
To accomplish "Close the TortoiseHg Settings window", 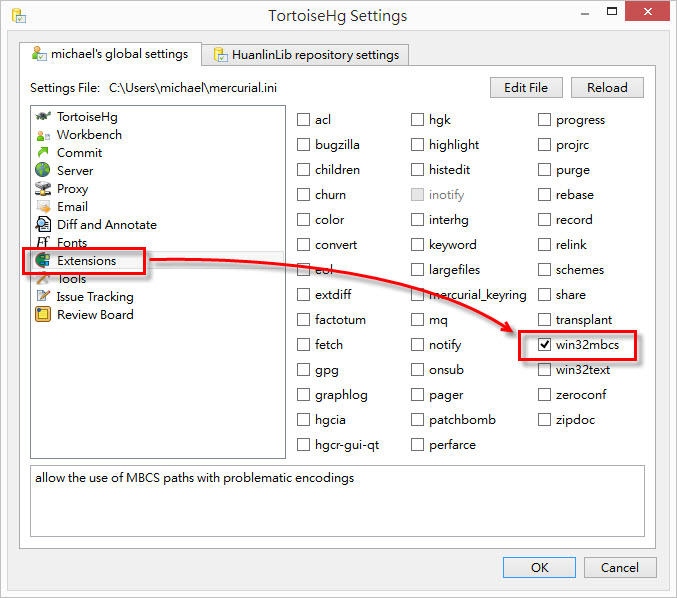I will (647, 12).
